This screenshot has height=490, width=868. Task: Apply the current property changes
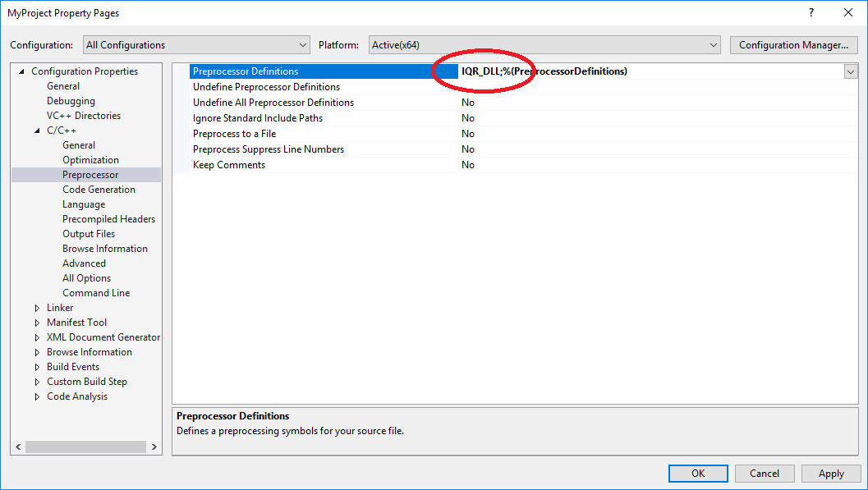tap(831, 473)
